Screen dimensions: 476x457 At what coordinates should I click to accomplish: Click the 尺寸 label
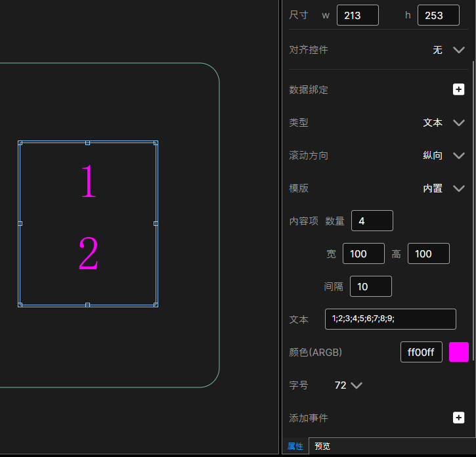coord(299,15)
